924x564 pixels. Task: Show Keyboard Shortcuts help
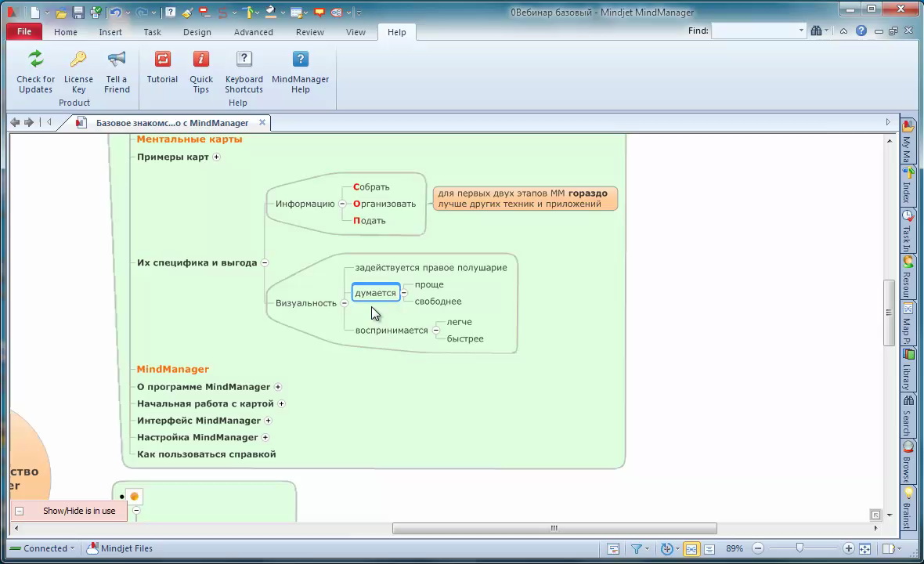244,72
